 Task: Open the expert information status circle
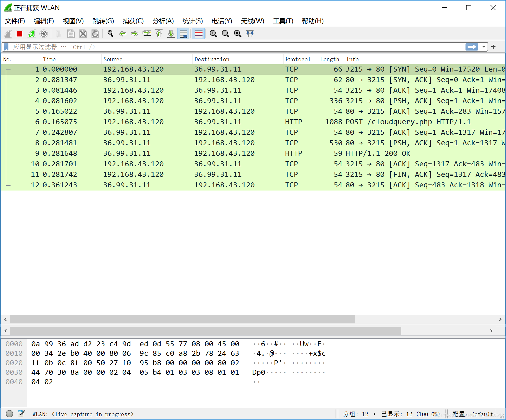tap(9, 414)
